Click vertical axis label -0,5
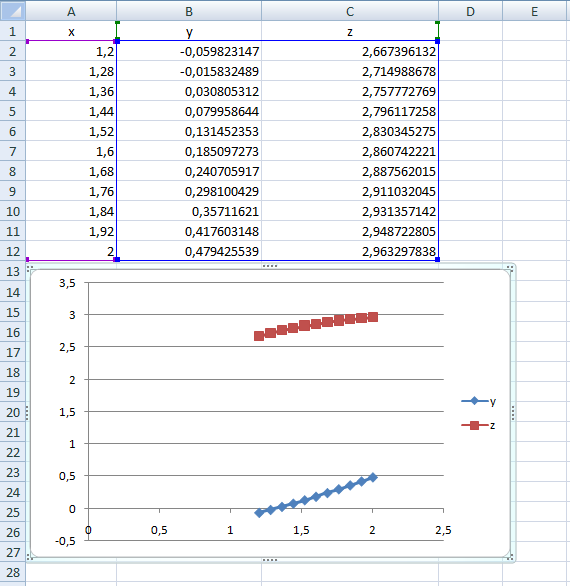Screen dimensions: 570x586 [x=65, y=541]
